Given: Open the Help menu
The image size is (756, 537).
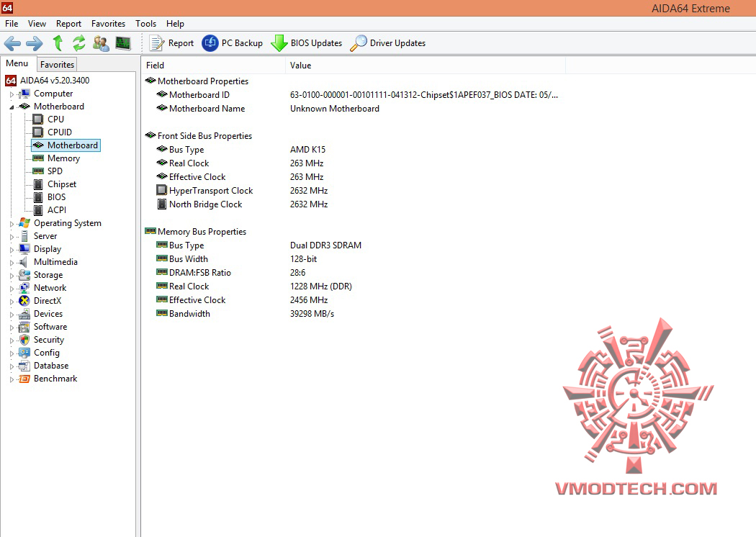Looking at the screenshot, I should (175, 24).
